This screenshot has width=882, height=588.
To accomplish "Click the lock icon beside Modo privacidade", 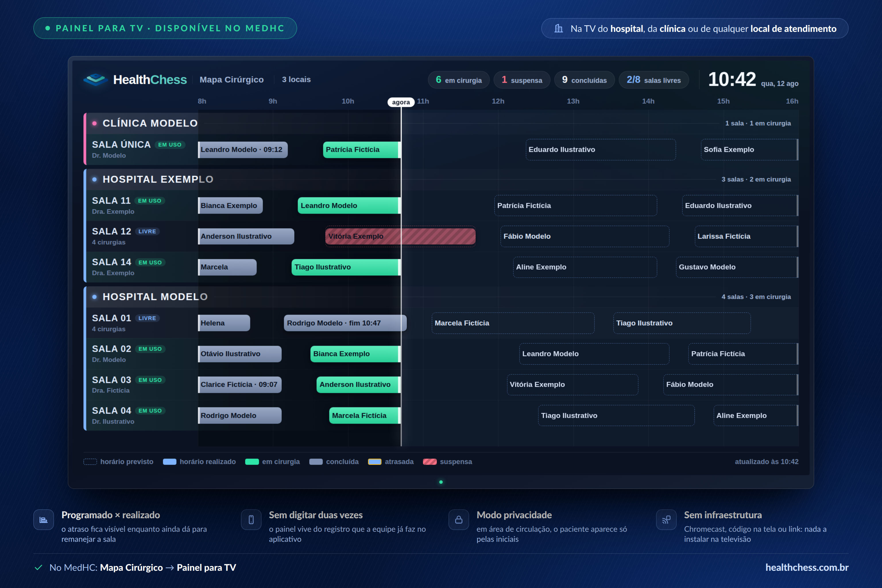I will 459,520.
